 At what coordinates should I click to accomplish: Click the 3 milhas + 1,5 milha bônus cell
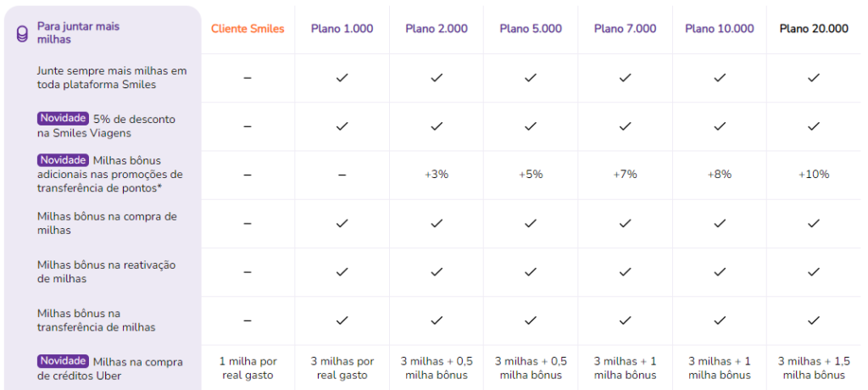click(x=814, y=369)
